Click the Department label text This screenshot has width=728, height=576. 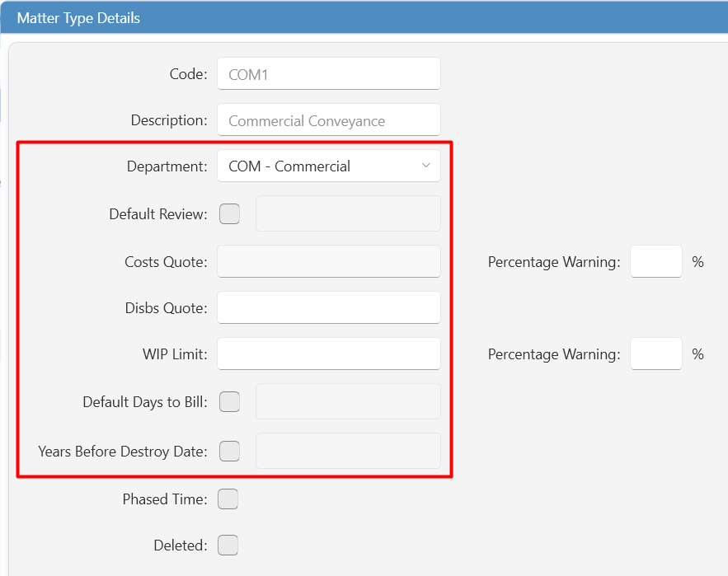pos(167,166)
